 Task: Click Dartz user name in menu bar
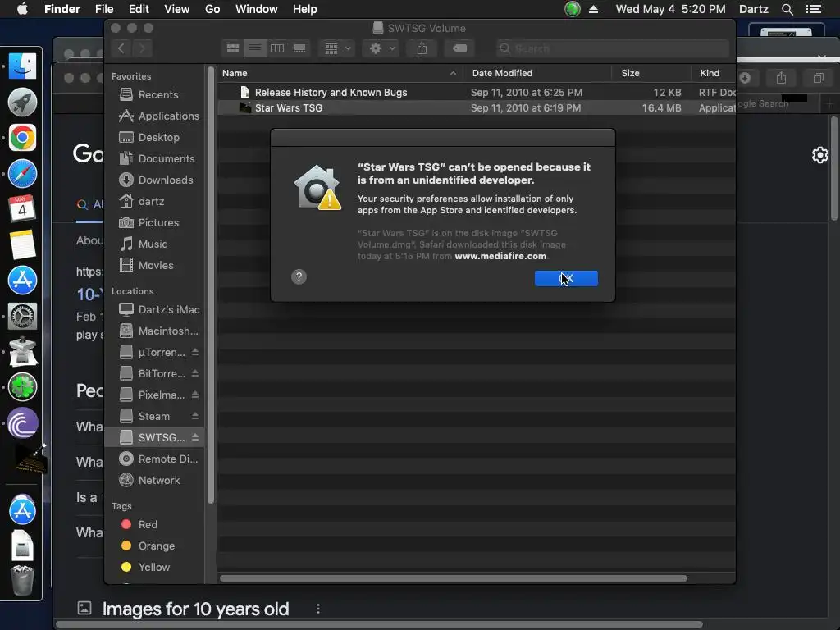click(754, 9)
